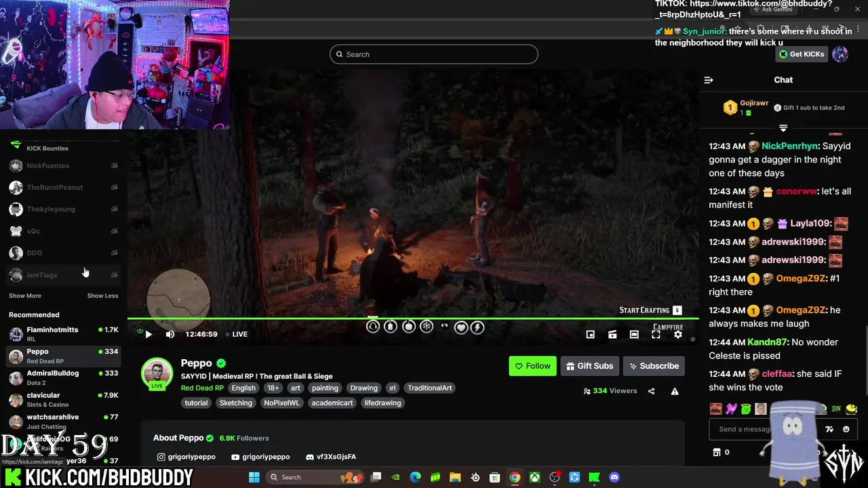Click the Gift Subs button

tap(589, 366)
